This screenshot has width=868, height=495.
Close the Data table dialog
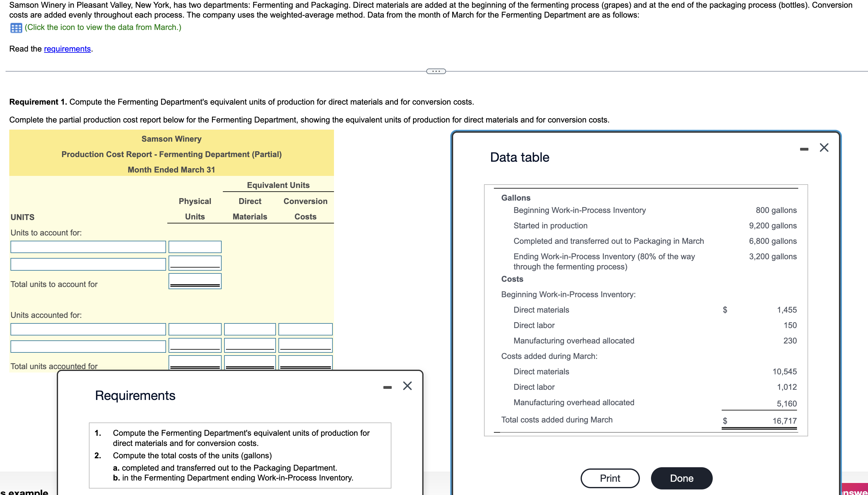[824, 147]
